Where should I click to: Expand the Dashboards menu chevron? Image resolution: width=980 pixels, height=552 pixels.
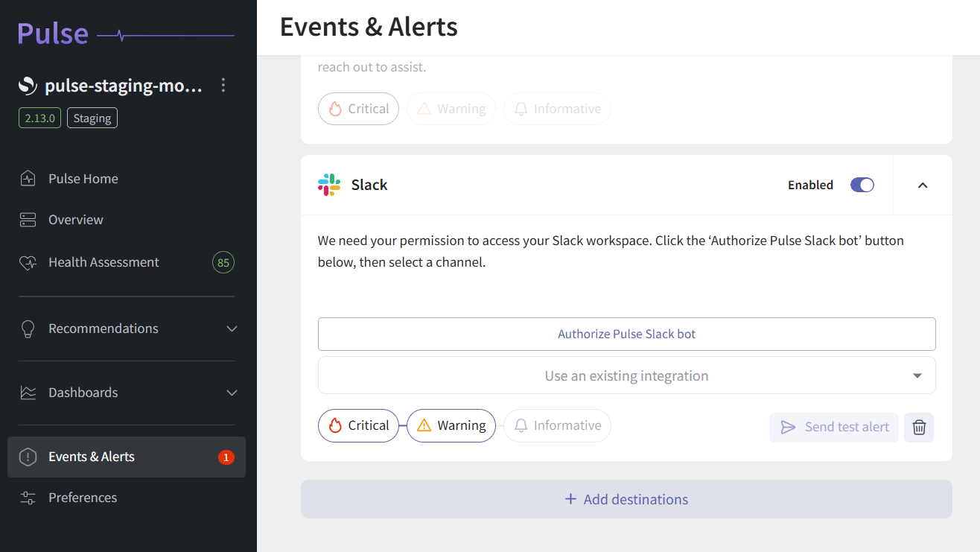232,393
